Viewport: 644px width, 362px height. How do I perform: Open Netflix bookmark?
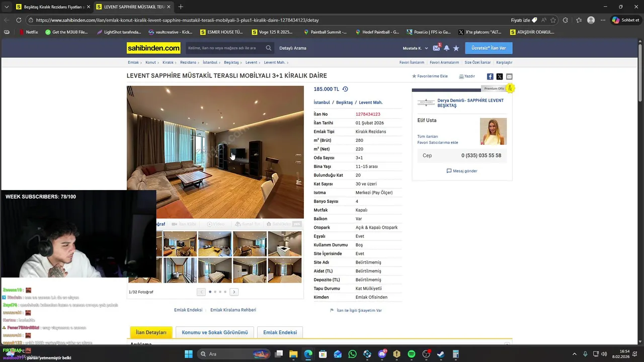pyautogui.click(x=28, y=32)
